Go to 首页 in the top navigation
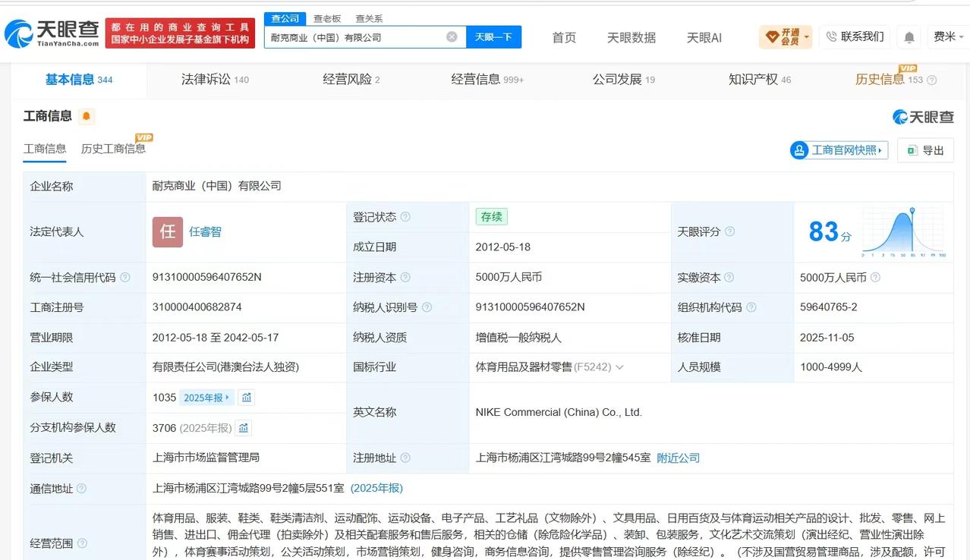The image size is (970, 560). click(x=564, y=37)
